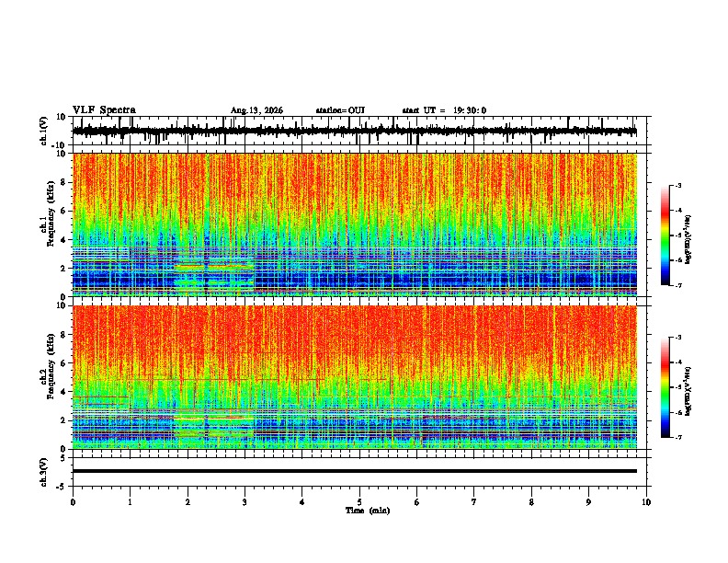Click the log(PSD) label beside ch.2 colorbar
The height and width of the screenshot is (563, 728).
coord(688,391)
